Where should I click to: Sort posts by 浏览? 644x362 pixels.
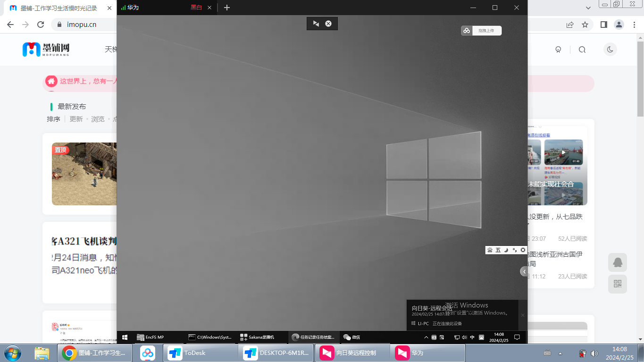[x=98, y=119]
